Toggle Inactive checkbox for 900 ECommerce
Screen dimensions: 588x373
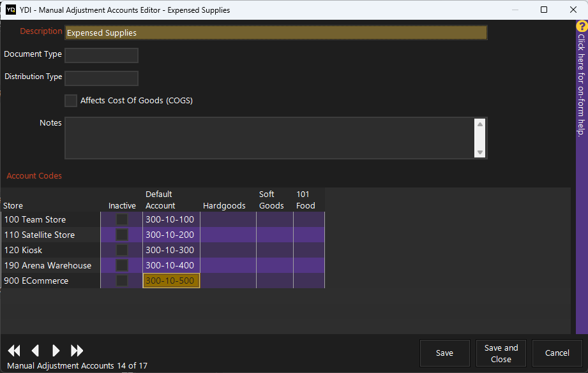click(121, 281)
